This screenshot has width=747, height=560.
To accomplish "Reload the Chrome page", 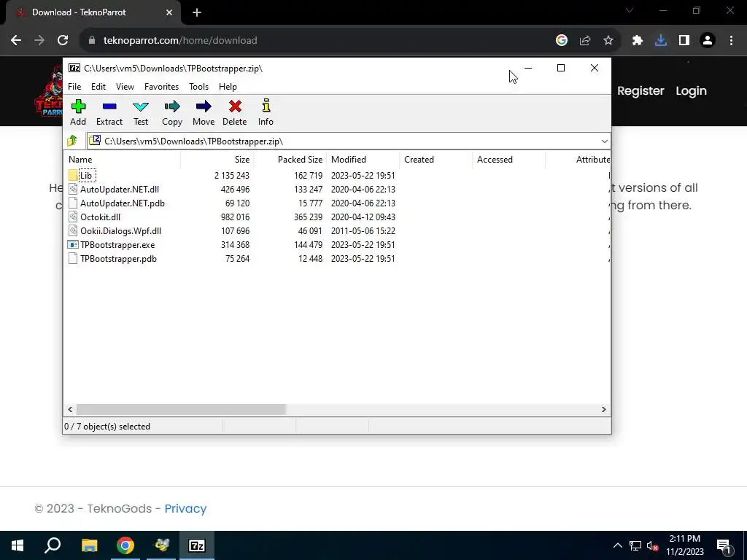I will click(63, 41).
